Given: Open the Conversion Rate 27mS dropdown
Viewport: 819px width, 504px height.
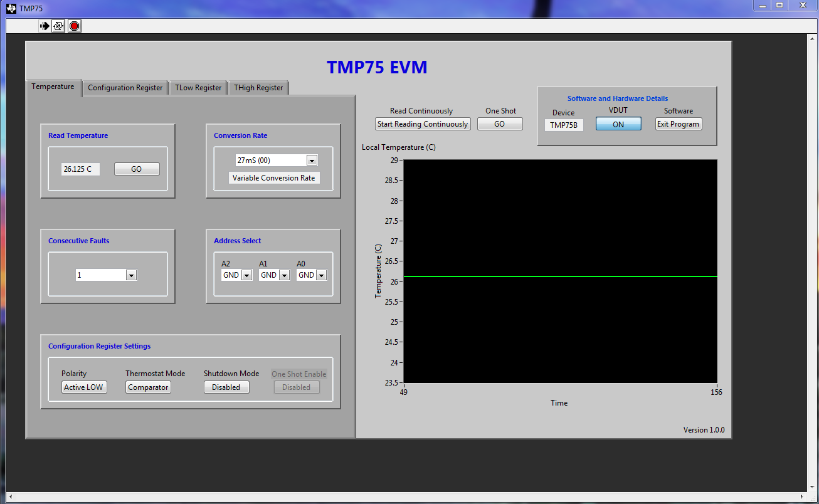Looking at the screenshot, I should click(312, 160).
